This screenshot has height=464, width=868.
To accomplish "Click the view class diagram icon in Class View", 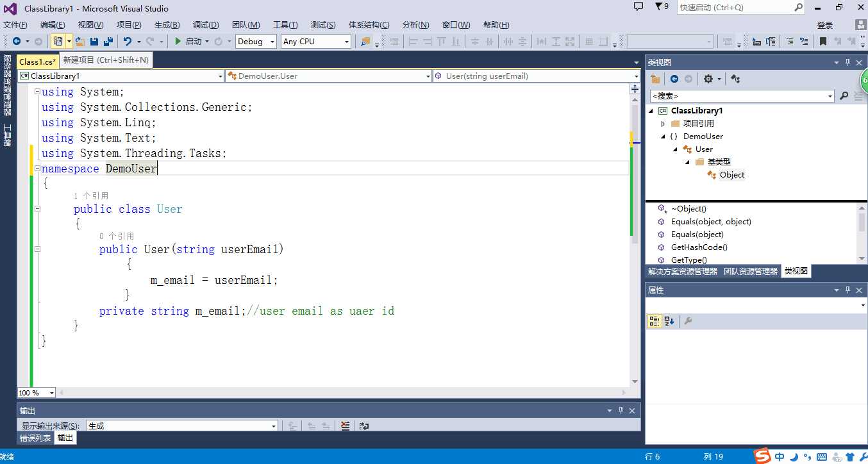I will pyautogui.click(x=735, y=79).
